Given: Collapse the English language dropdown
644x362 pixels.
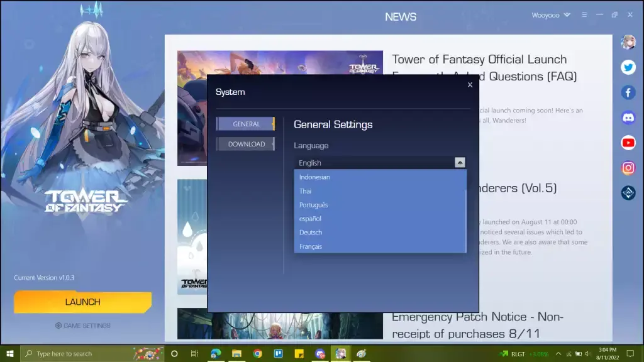Looking at the screenshot, I should 460,163.
